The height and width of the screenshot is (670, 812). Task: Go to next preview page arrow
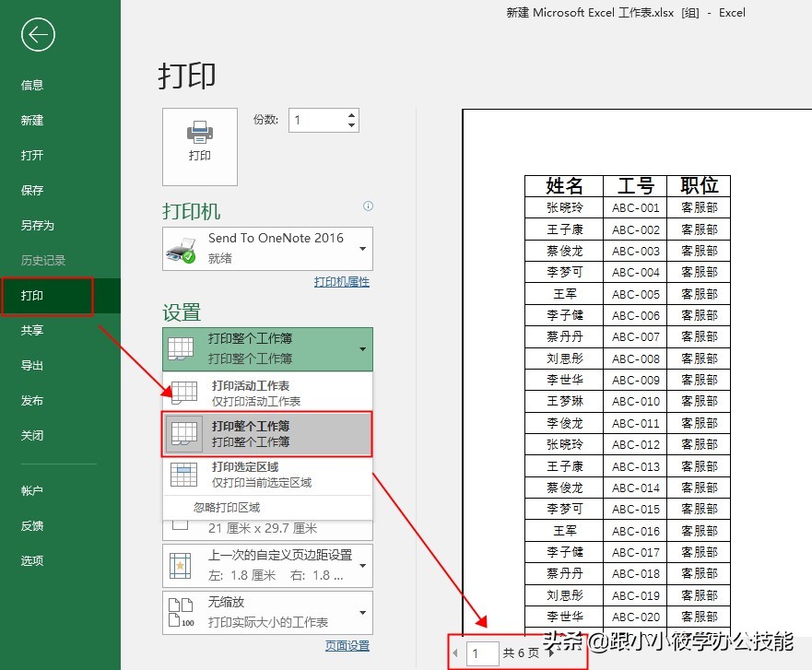551,652
